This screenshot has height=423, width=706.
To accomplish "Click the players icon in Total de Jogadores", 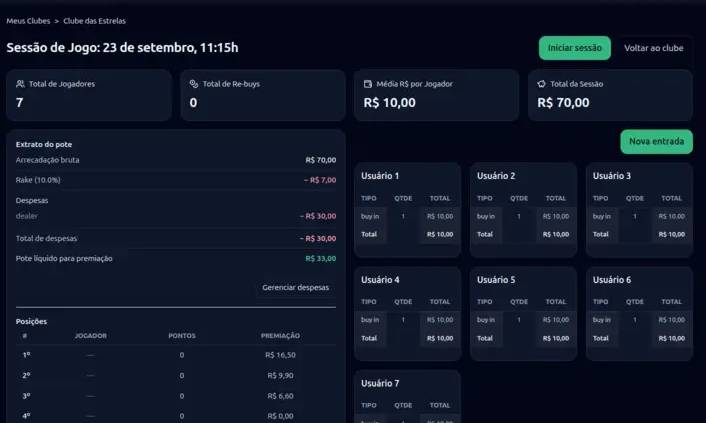I will tap(20, 84).
